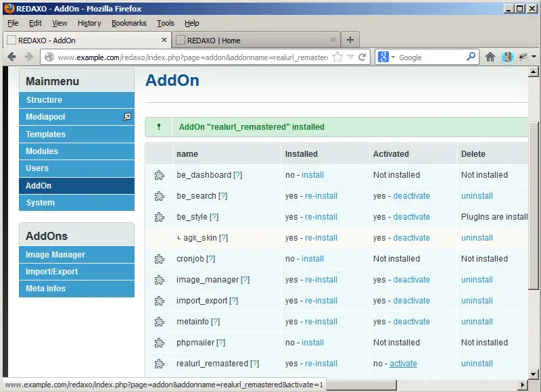Open Users in the Mainmenu

[76, 168]
